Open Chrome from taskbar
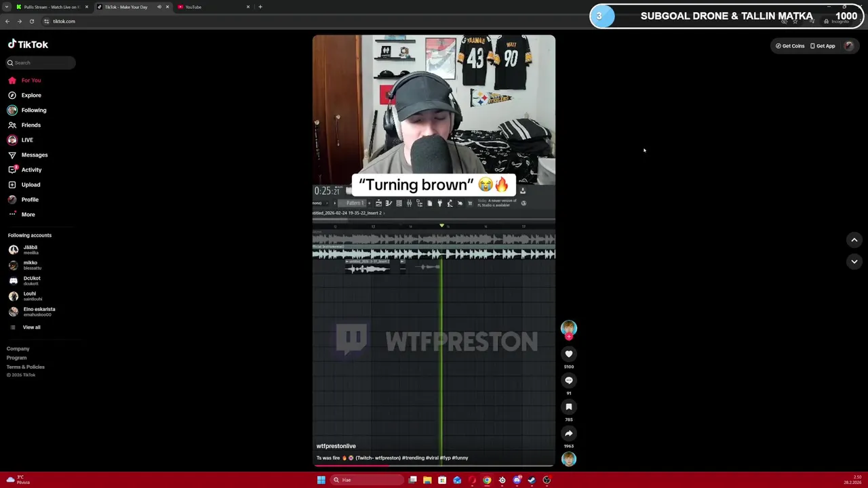 coord(487,480)
